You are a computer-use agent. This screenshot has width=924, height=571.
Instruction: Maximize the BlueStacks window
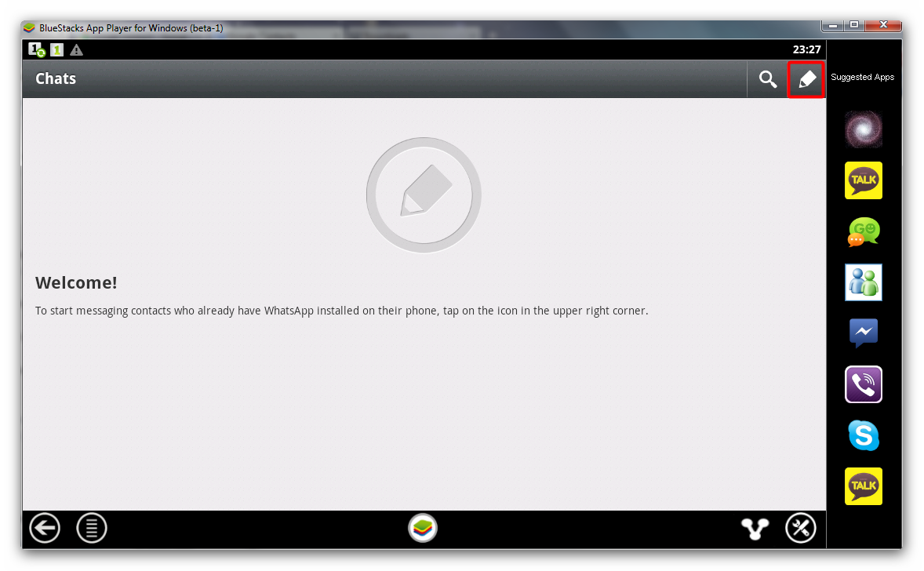(x=854, y=25)
